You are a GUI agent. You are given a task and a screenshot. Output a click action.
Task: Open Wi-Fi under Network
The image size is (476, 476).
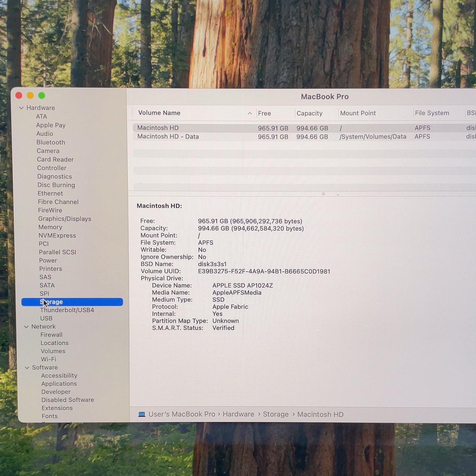tap(48, 359)
